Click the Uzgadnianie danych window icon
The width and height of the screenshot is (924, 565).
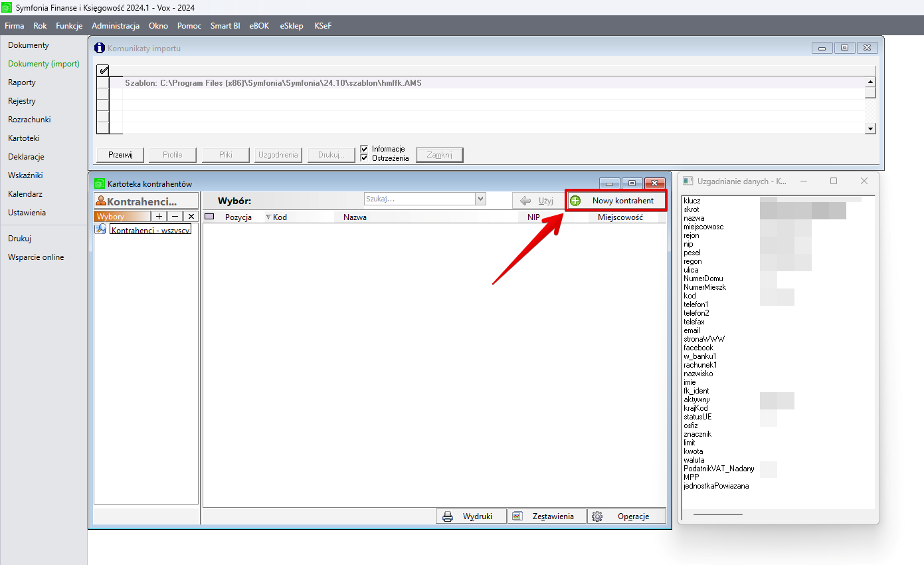point(688,181)
